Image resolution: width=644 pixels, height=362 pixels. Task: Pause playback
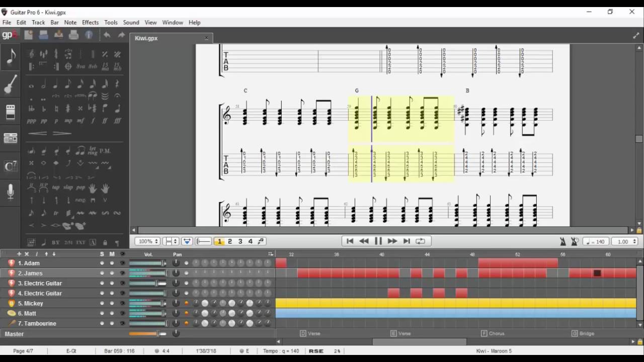[378, 241]
